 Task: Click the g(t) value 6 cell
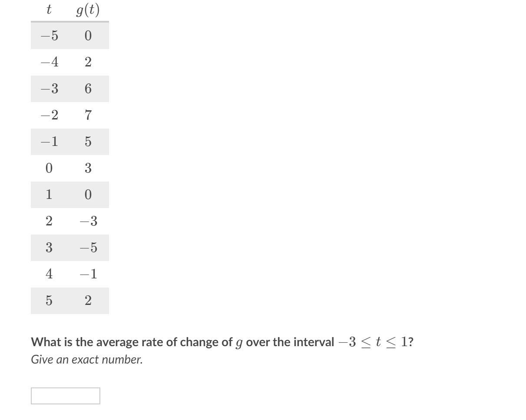coord(88,89)
